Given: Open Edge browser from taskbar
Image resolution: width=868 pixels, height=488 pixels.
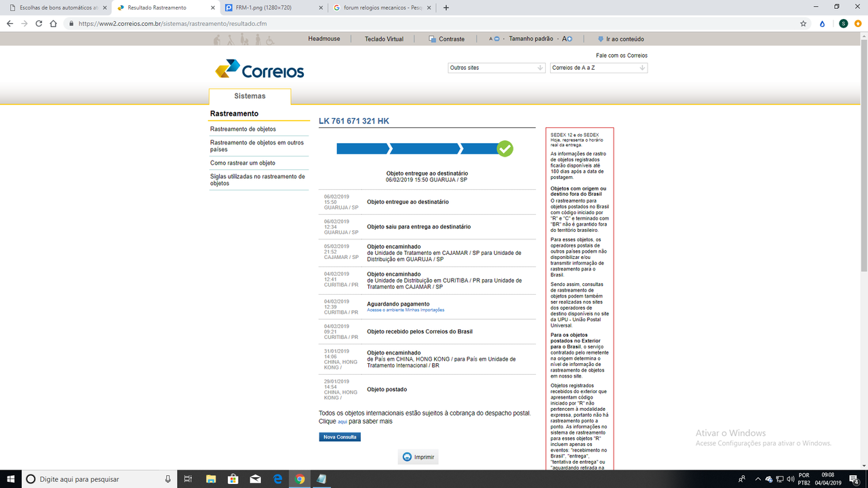Looking at the screenshot, I should 277,479.
